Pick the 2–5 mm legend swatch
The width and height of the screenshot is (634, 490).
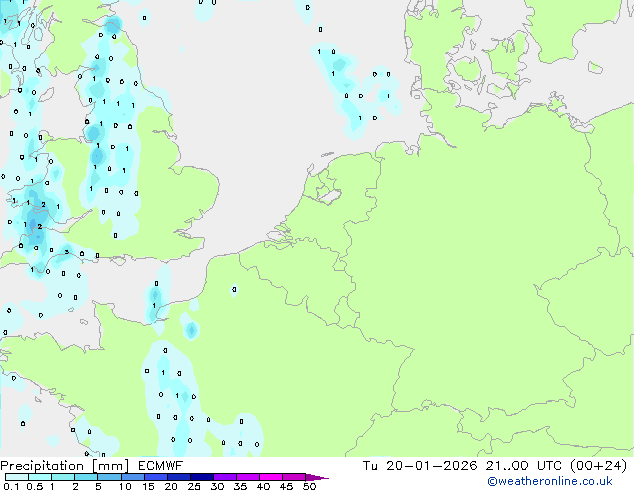86,477
